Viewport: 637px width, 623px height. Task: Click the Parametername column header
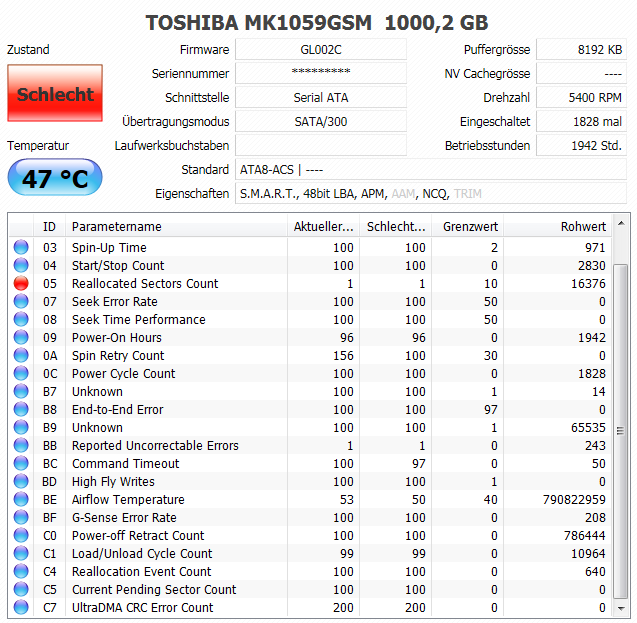176,227
